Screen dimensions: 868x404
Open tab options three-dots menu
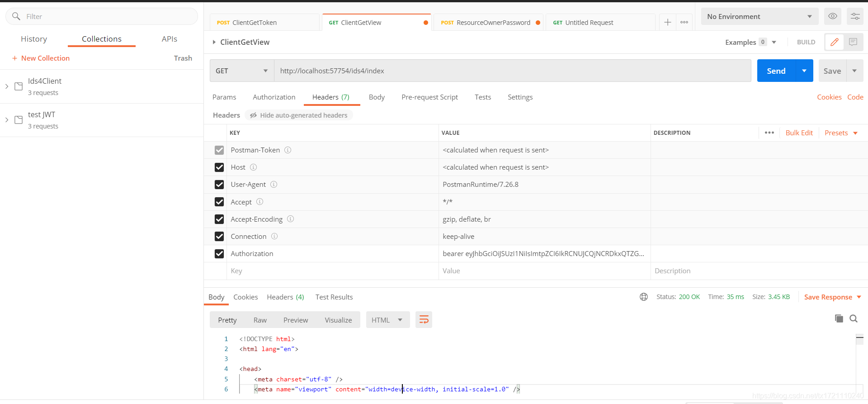coord(684,22)
